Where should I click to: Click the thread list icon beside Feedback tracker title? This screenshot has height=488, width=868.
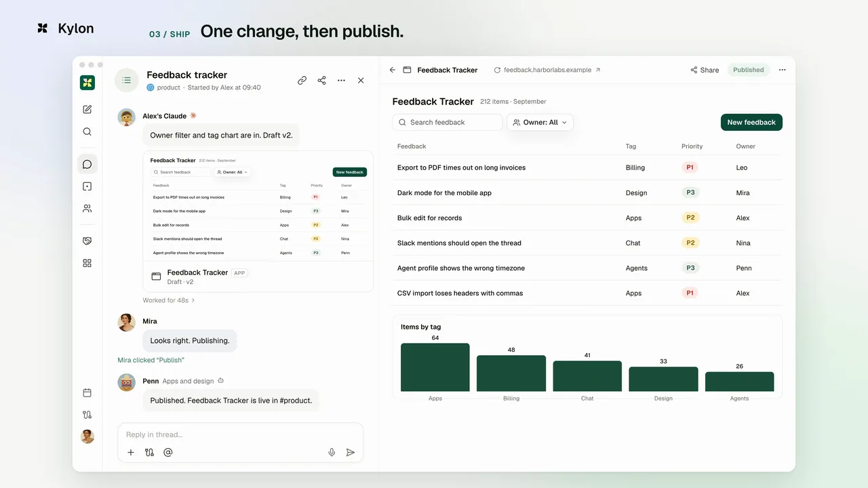tap(126, 80)
